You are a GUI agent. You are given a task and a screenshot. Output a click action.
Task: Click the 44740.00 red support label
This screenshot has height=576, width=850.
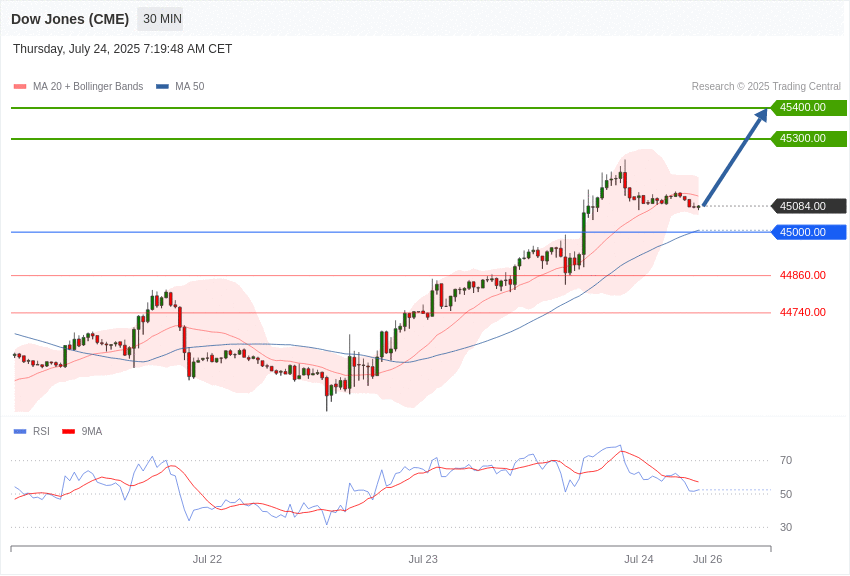[802, 312]
